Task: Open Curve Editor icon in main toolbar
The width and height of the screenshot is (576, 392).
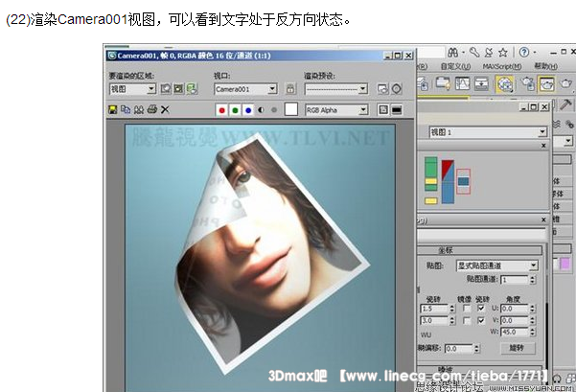Action: [x=463, y=83]
